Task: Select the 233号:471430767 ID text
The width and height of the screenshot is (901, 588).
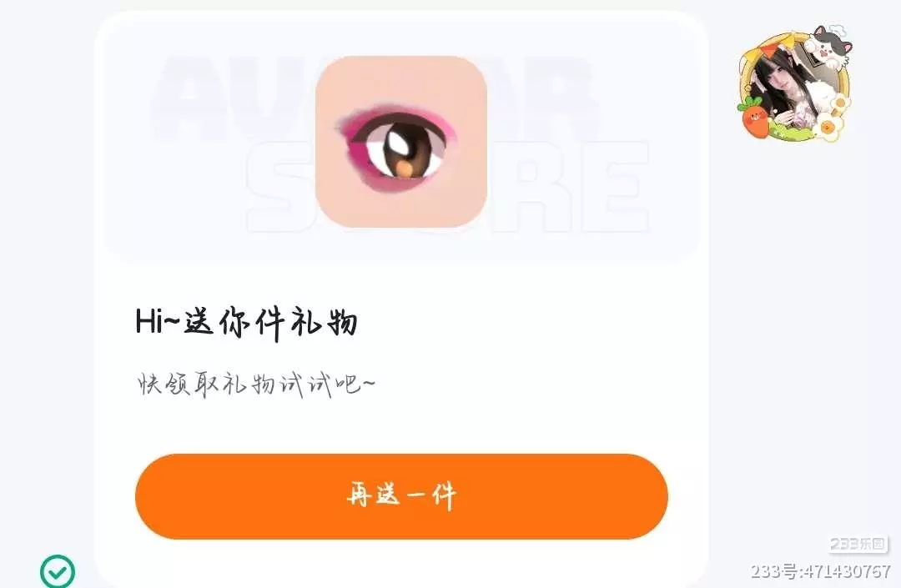Action: 821,571
